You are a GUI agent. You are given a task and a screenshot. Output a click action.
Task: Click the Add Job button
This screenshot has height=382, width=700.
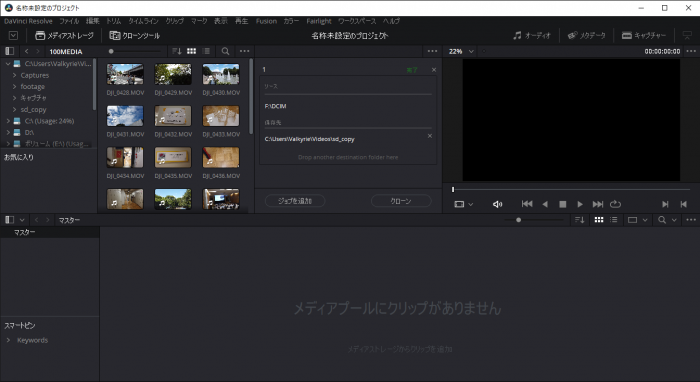pos(295,201)
